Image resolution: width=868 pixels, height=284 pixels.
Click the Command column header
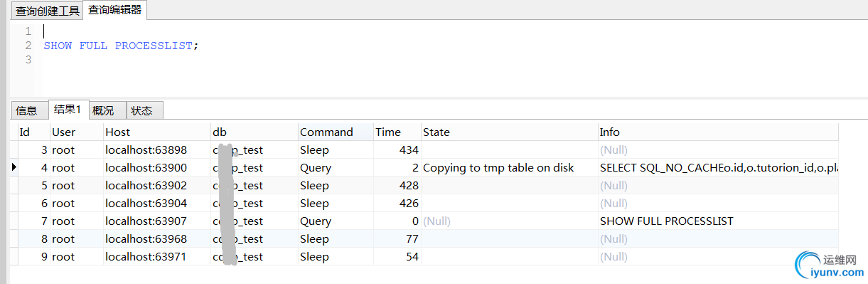click(336, 132)
